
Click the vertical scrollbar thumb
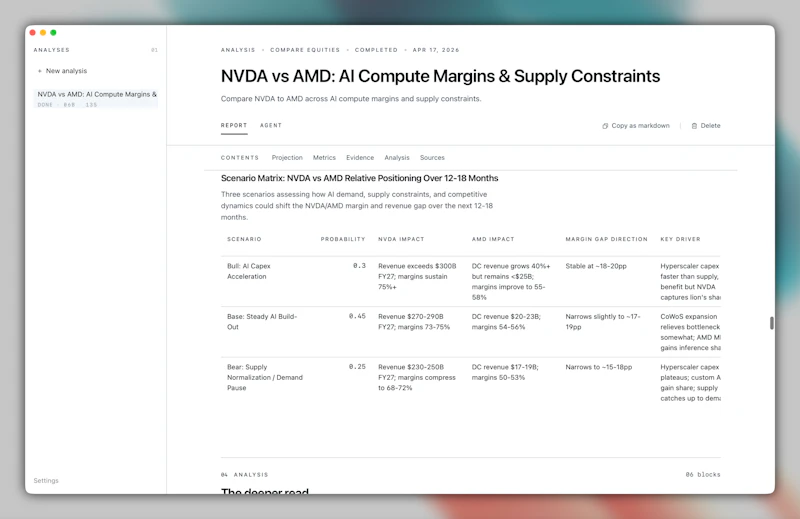tap(771, 323)
